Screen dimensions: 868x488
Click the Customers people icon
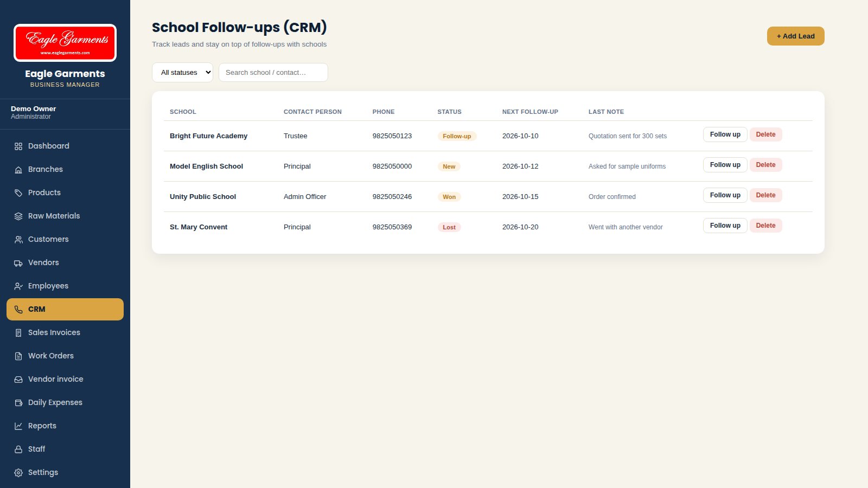18,240
